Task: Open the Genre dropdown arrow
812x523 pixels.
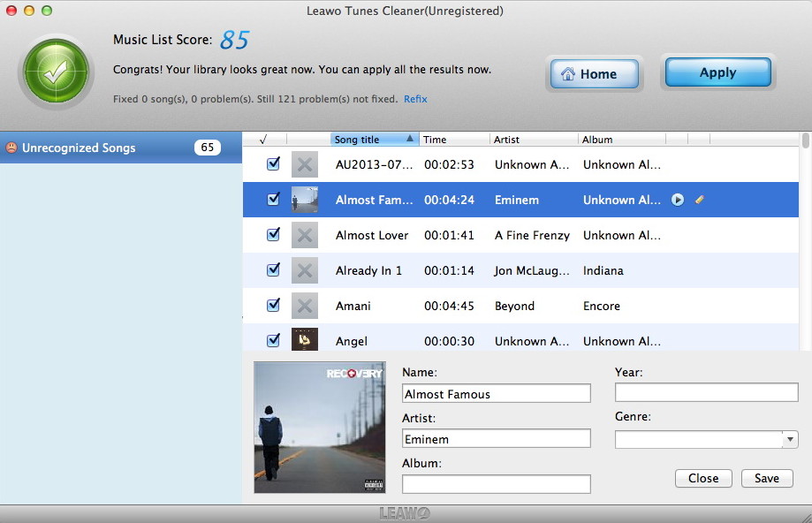Action: (x=790, y=440)
